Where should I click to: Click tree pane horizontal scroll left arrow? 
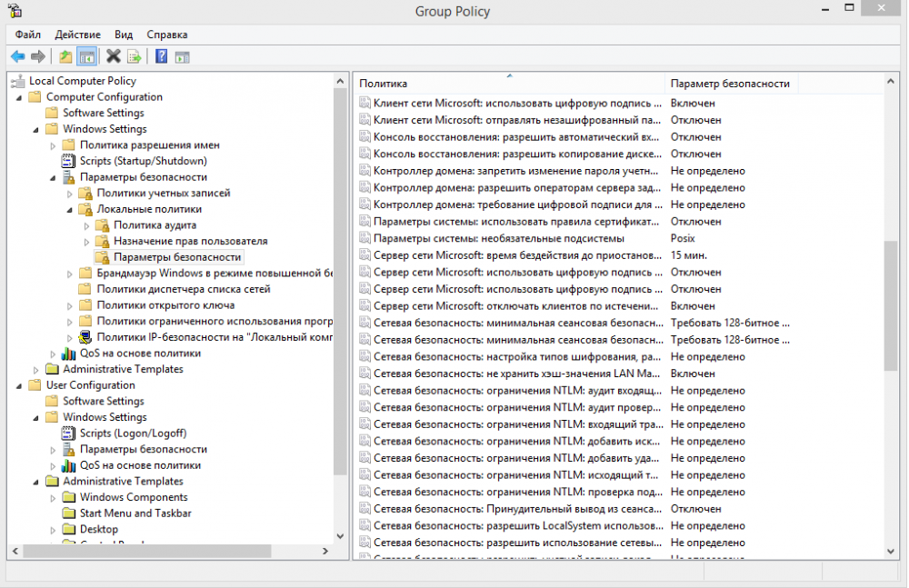point(15,551)
